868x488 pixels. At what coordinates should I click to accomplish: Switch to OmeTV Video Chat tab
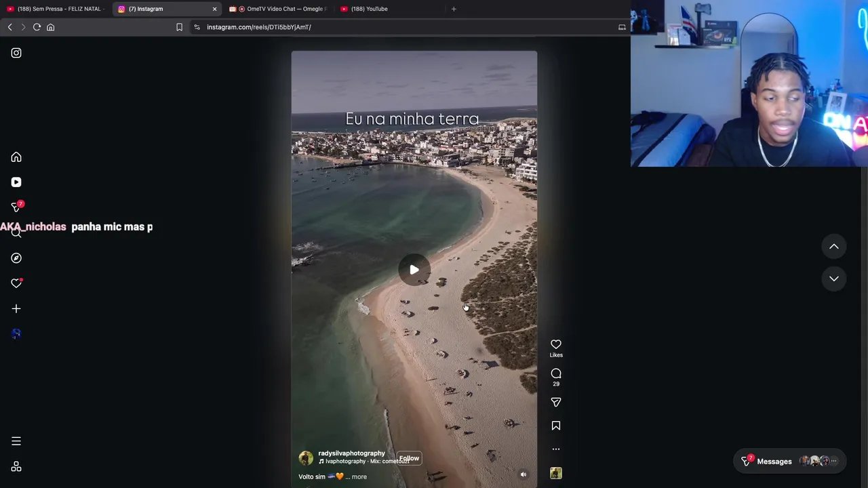click(279, 9)
